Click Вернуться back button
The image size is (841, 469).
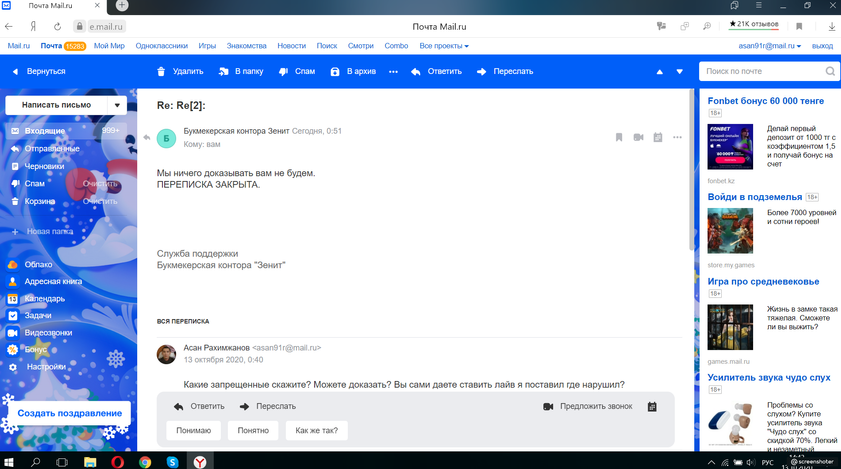tap(39, 71)
